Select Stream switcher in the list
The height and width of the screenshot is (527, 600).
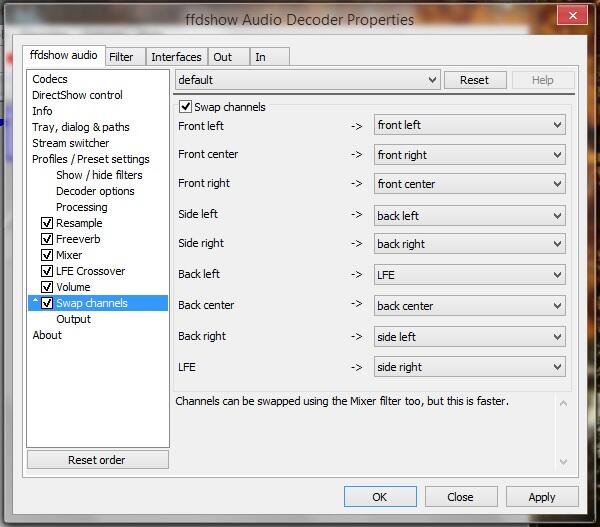70,143
